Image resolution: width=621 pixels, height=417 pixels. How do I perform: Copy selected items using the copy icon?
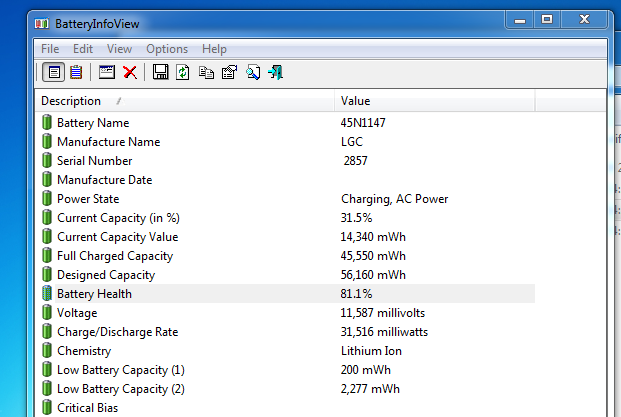coord(206,72)
